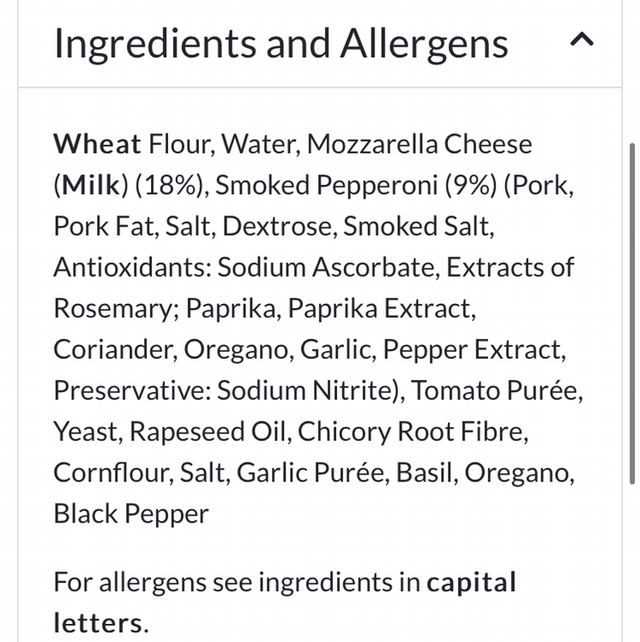Click the Tomato Purée text
This screenshot has width=640, height=642.
pyautogui.click(x=495, y=391)
